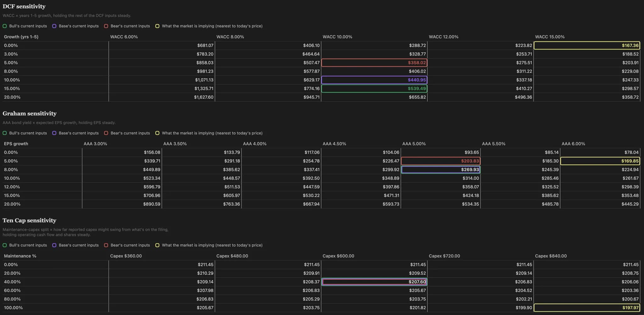Click the WACC 12.00% column header
644x315 pixels.
coord(443,37)
